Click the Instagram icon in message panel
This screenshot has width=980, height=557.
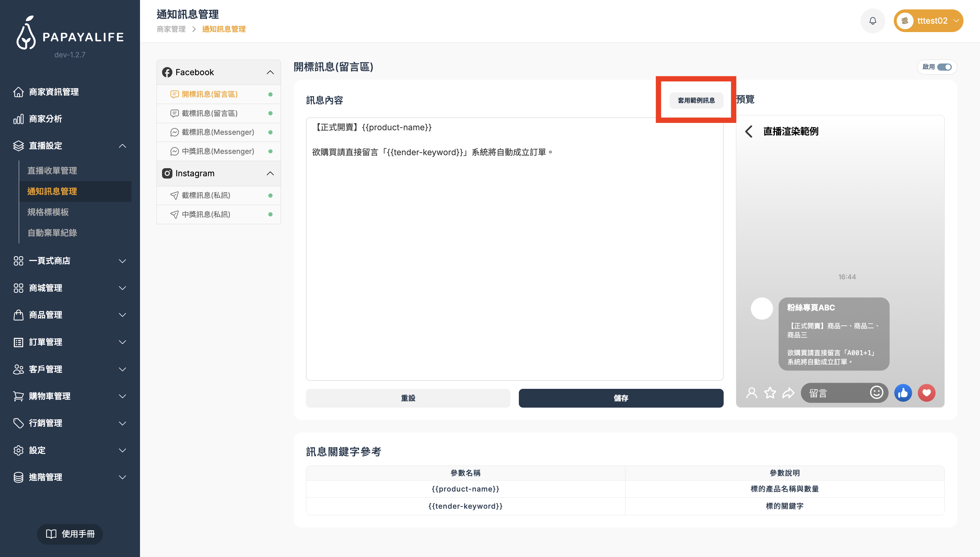click(x=167, y=173)
